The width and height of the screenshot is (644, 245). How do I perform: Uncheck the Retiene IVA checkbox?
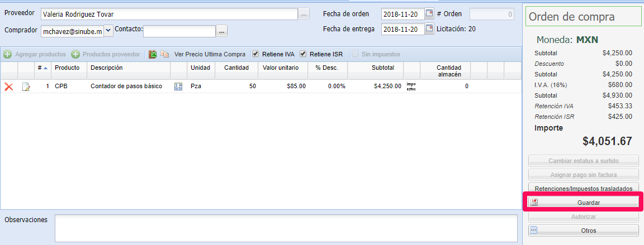(x=255, y=54)
